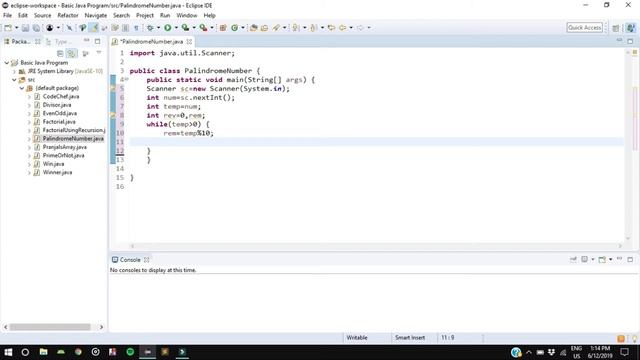Click the Save toolbar icon
The width and height of the screenshot is (640, 360).
pos(25,28)
